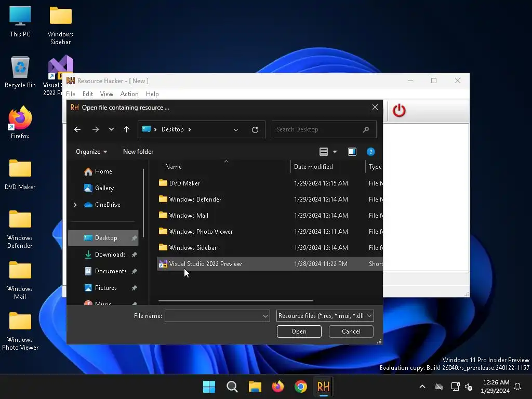Click the Search Desktop field
The height and width of the screenshot is (399, 532).
[x=324, y=129]
